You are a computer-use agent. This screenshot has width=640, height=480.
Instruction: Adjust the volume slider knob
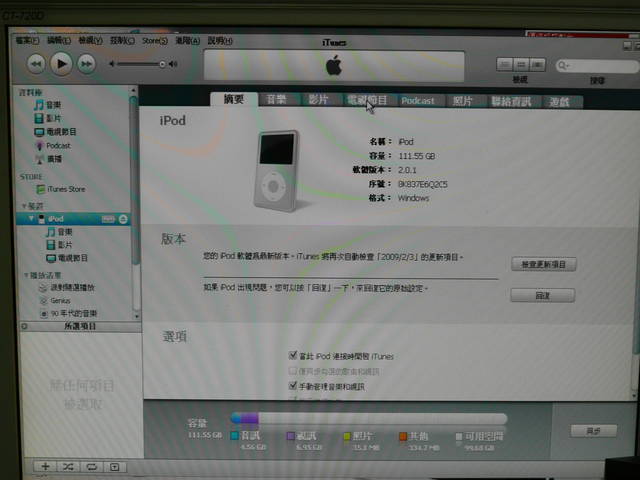(162, 64)
